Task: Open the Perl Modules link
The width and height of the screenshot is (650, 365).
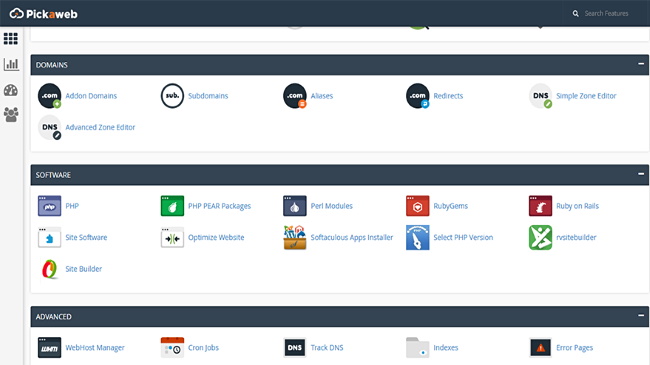Action: (x=332, y=206)
